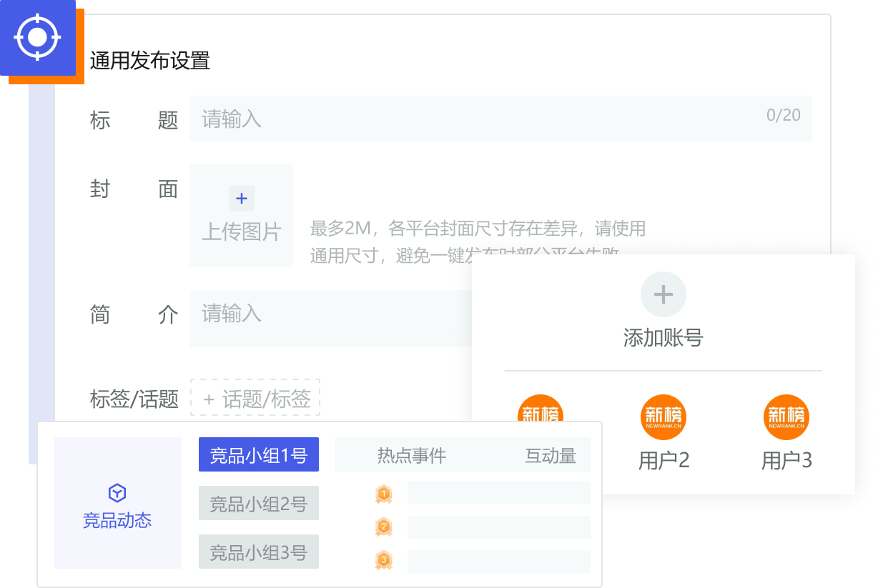
Task: Click the round plus icon above 添加账号
Action: coord(664,294)
